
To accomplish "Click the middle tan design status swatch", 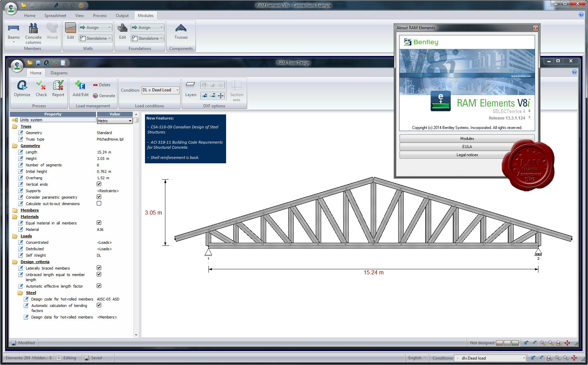I will click(x=507, y=343).
